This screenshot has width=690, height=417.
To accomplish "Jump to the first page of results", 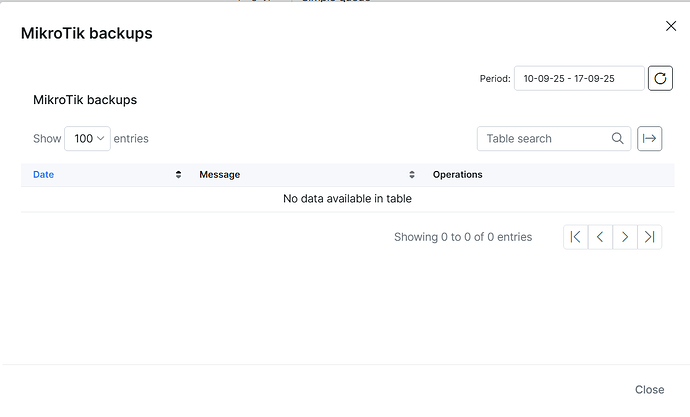I will 575,237.
